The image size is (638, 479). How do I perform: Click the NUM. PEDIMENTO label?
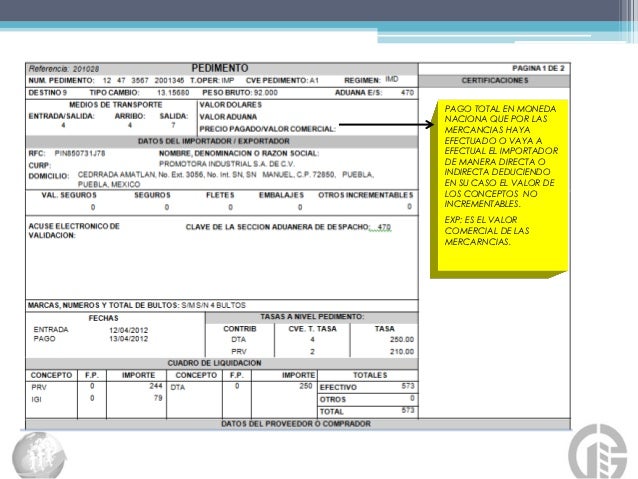tap(61, 81)
